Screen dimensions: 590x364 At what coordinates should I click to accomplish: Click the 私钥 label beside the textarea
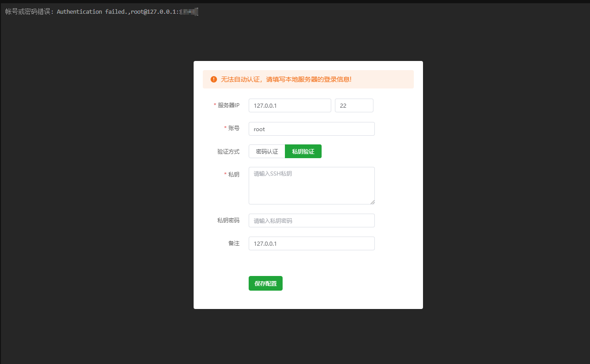234,175
